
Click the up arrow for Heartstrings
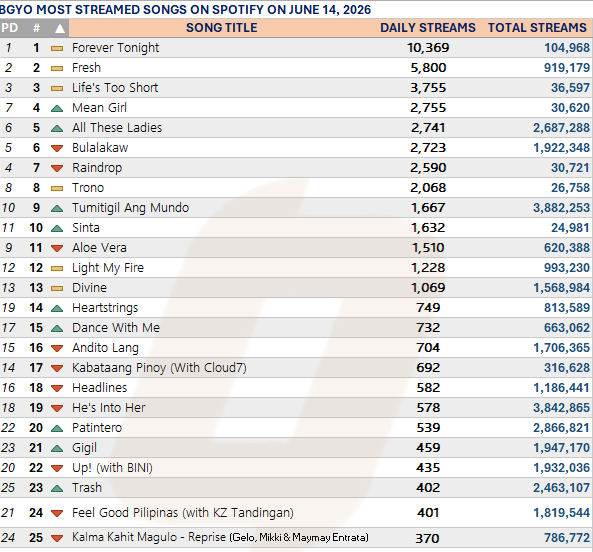[57, 309]
